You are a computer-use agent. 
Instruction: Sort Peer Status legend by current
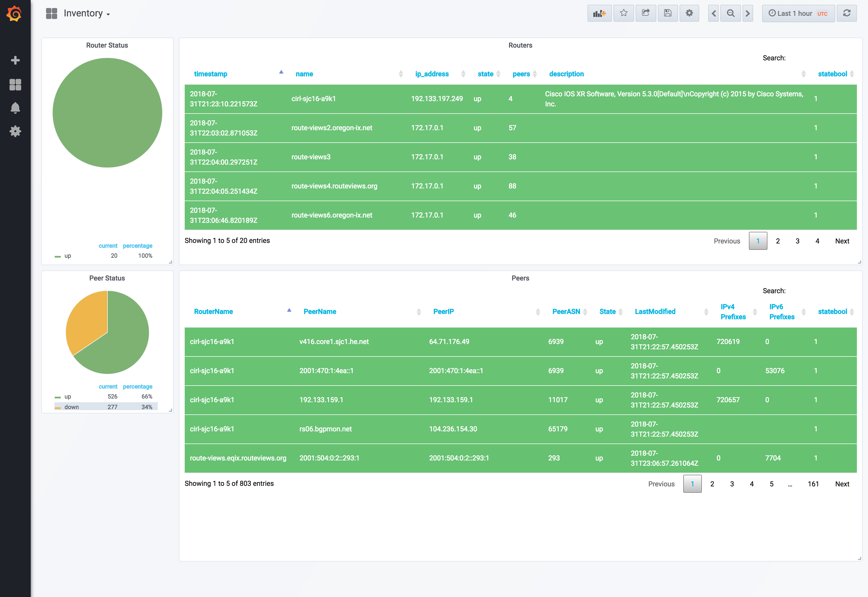(x=108, y=386)
